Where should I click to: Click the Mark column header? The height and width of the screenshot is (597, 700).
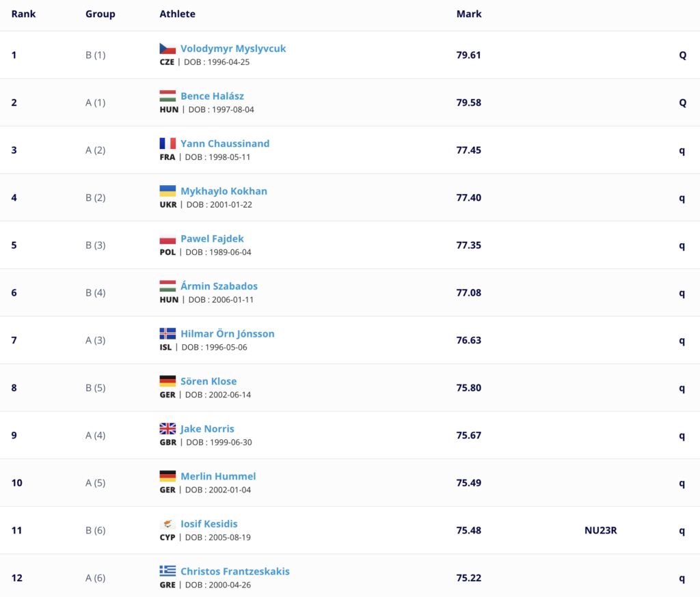click(x=469, y=14)
